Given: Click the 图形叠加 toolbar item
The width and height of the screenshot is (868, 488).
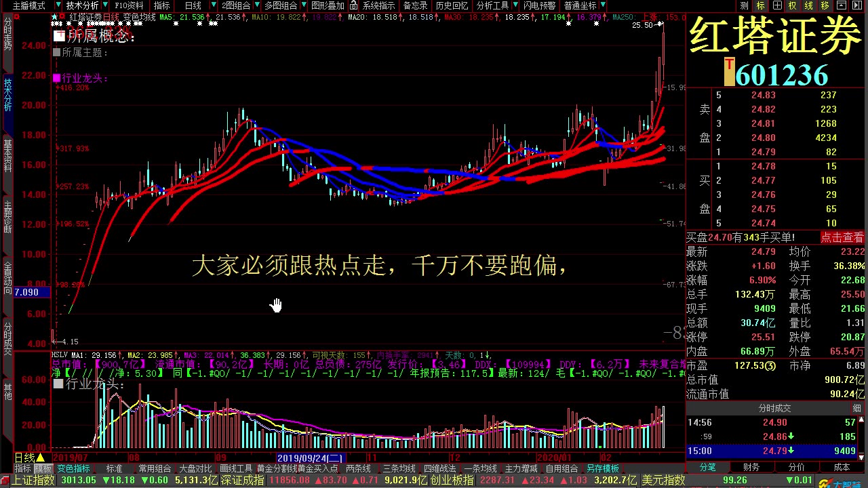Looking at the screenshot, I should point(328,5).
